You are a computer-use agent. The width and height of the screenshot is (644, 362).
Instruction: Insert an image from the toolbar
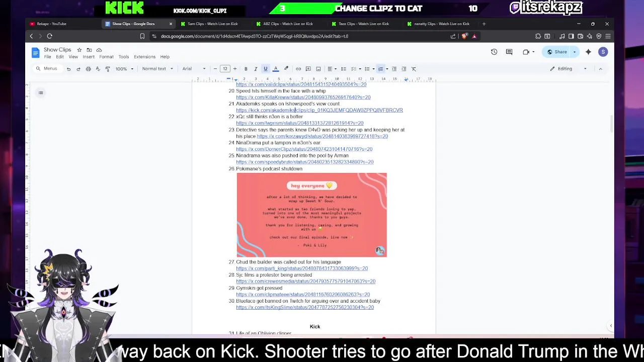[x=318, y=69]
